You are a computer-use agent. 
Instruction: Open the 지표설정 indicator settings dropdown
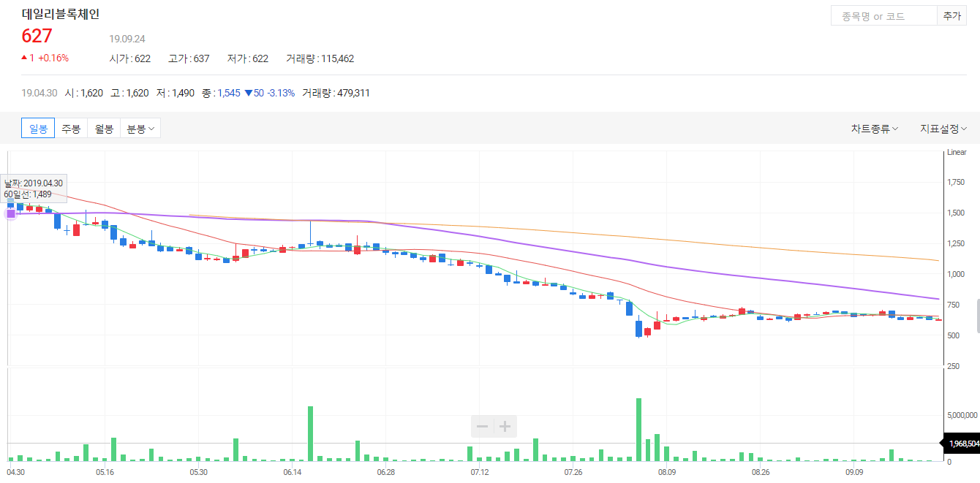[x=943, y=129]
